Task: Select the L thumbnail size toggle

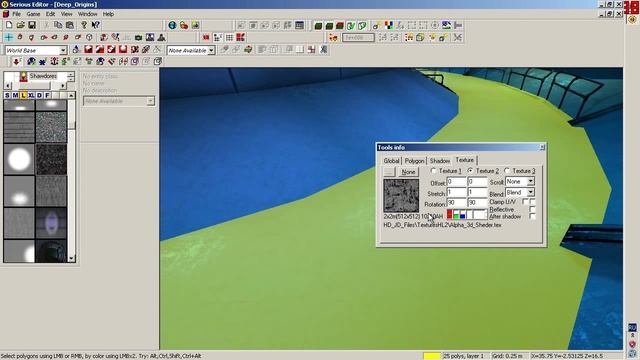Action: pos(24,95)
